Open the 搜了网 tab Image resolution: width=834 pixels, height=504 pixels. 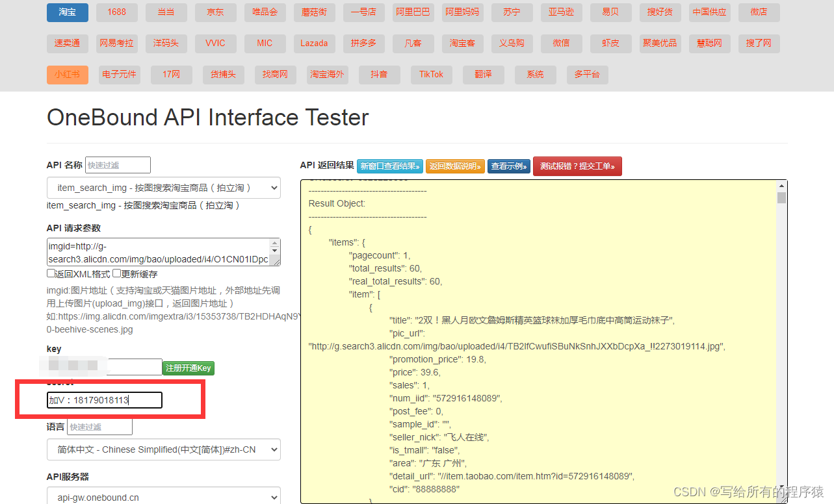click(759, 44)
